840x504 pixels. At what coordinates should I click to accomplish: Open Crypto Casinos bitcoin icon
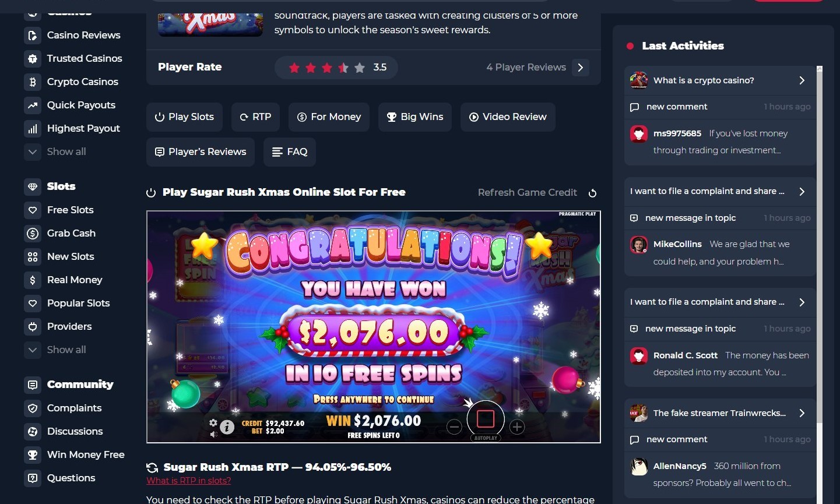coord(33,82)
